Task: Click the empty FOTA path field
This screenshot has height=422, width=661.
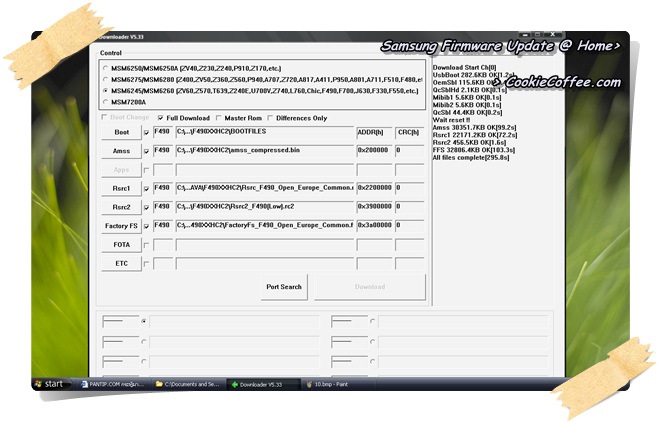Action: 265,245
